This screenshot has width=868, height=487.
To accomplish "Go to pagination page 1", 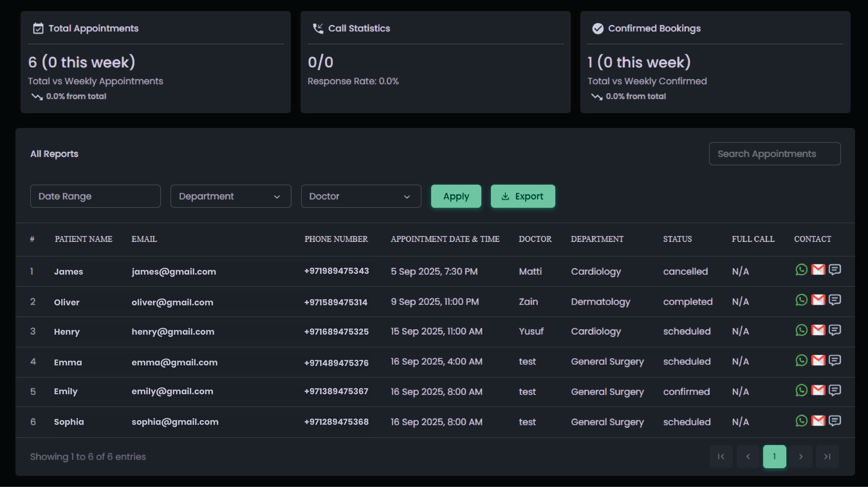I will tap(774, 457).
